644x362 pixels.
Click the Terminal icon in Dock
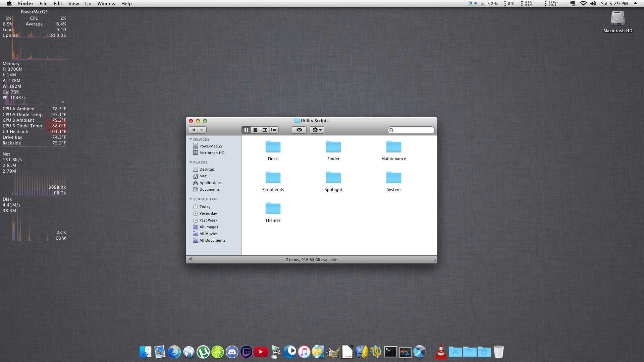click(390, 352)
